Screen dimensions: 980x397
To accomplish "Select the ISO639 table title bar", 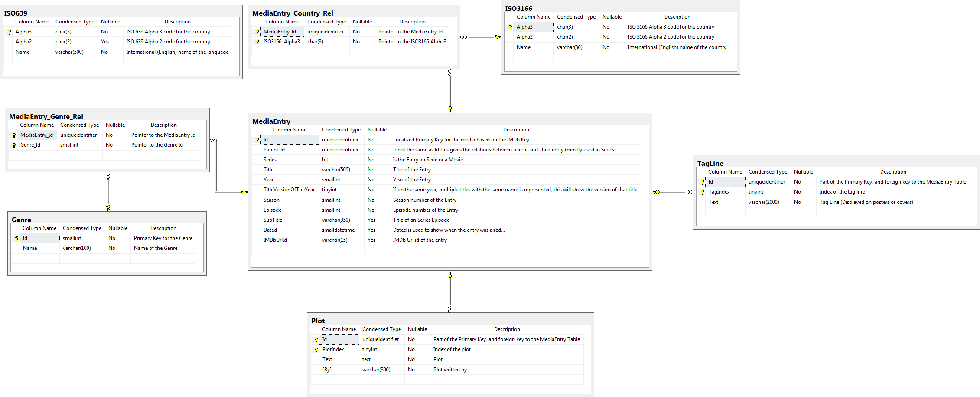I will click(x=121, y=13).
